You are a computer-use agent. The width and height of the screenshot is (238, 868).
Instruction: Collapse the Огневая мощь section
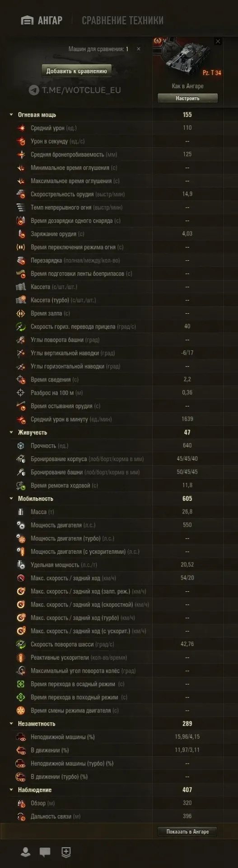11,115
